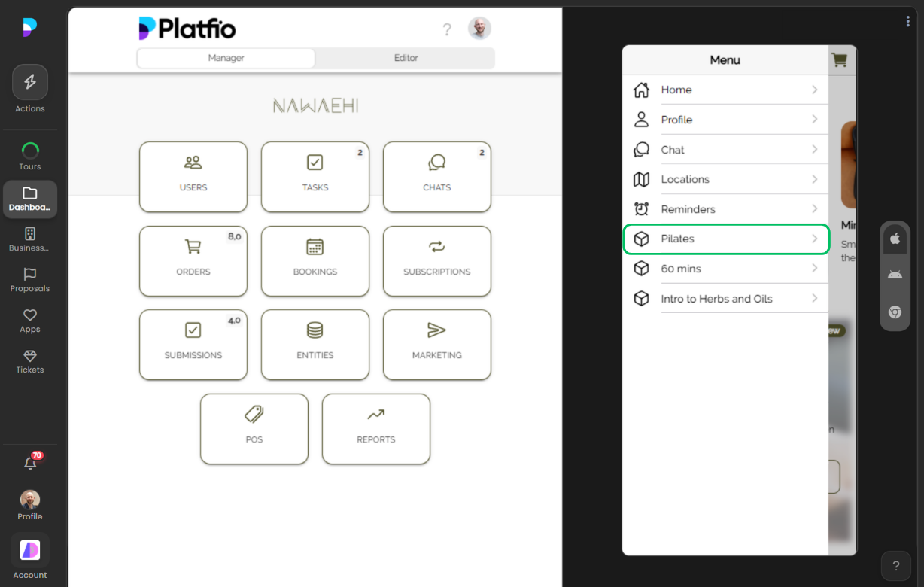
Task: Click the profile avatar in the top bar
Action: (479, 29)
